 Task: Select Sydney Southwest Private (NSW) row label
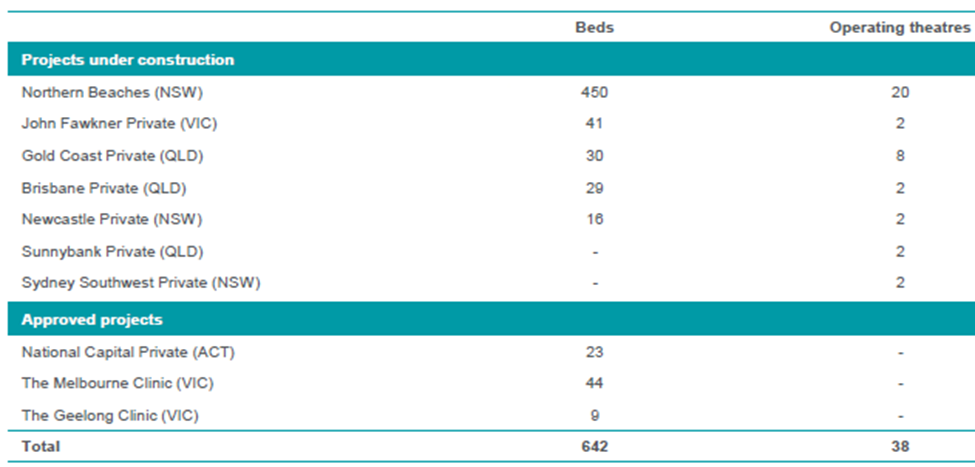coord(141,283)
